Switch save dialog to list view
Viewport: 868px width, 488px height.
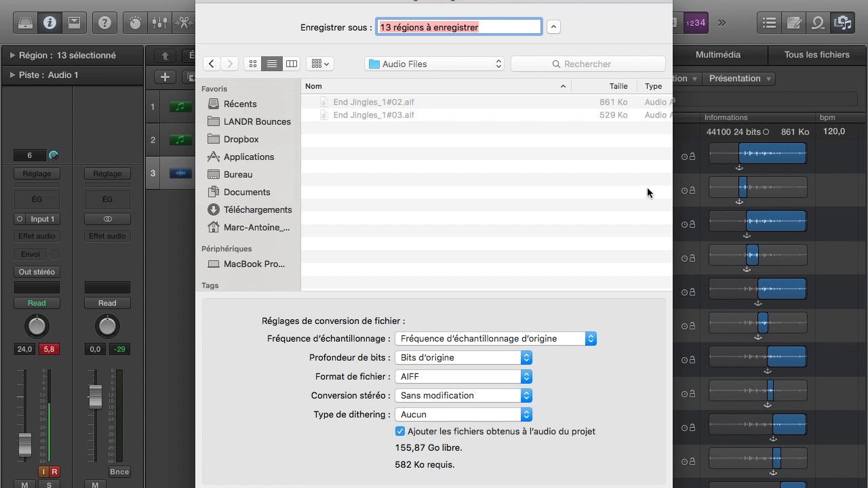coord(272,64)
